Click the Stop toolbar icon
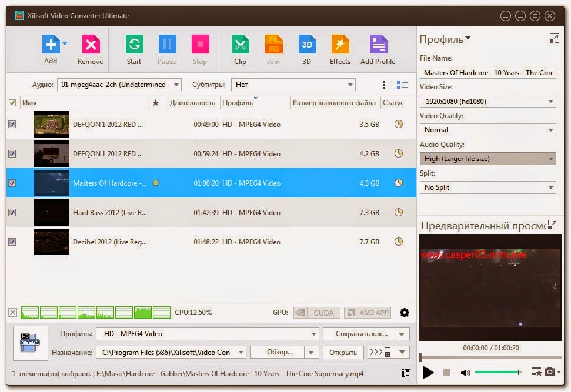Image resolution: width=571 pixels, height=392 pixels. 201,45
